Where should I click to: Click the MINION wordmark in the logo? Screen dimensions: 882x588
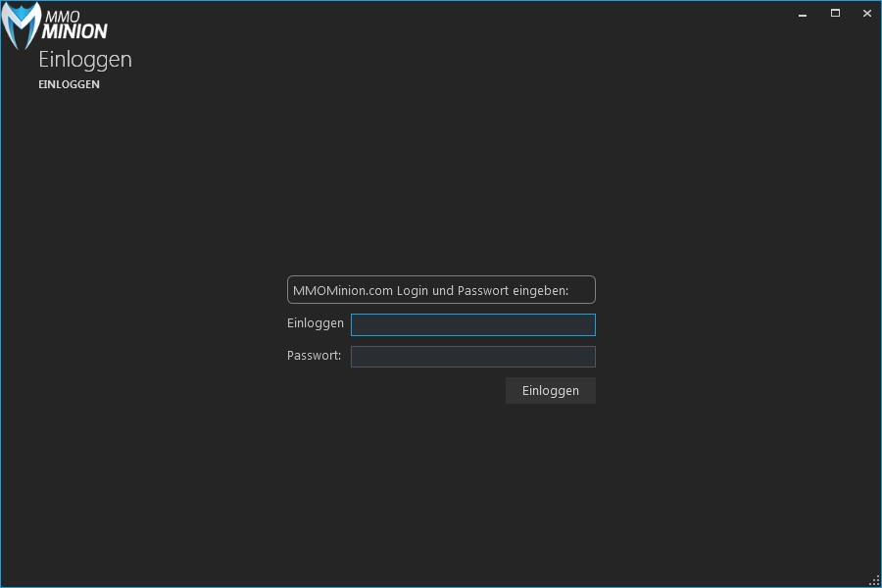pos(74,31)
